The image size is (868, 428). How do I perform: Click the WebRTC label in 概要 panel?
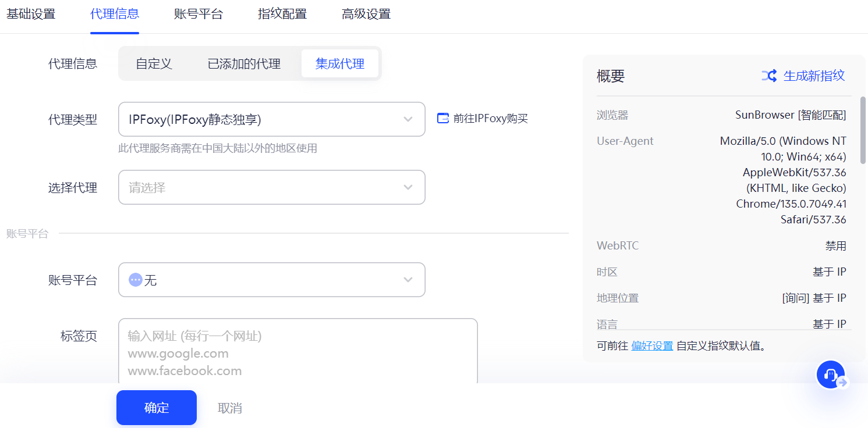618,246
